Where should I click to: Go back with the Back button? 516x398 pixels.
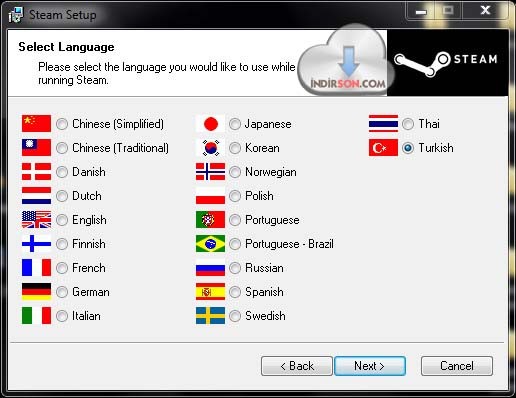pos(297,366)
